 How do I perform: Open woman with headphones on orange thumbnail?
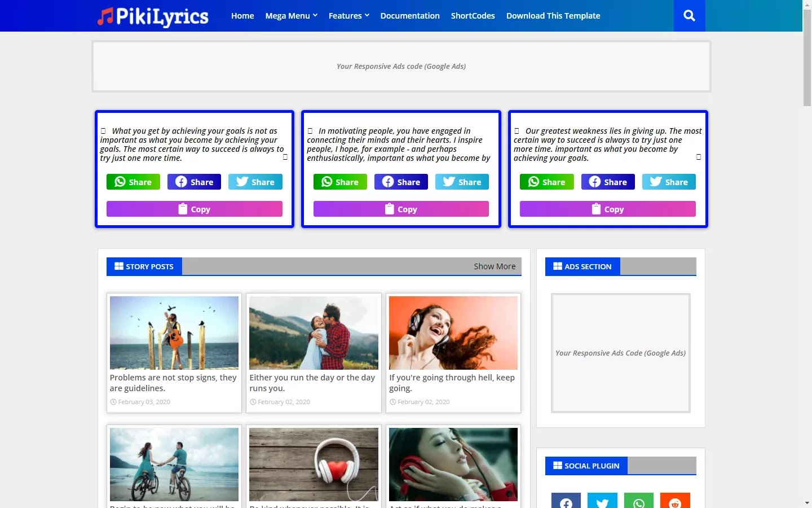pyautogui.click(x=453, y=333)
